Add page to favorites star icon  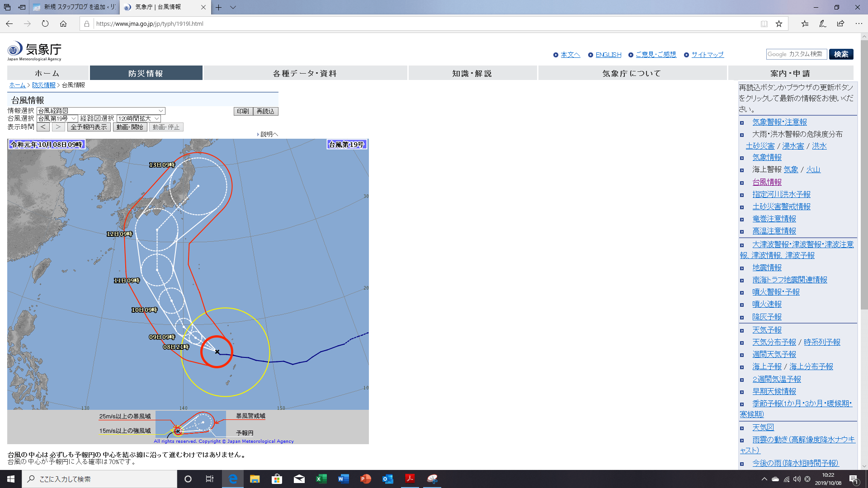point(779,23)
